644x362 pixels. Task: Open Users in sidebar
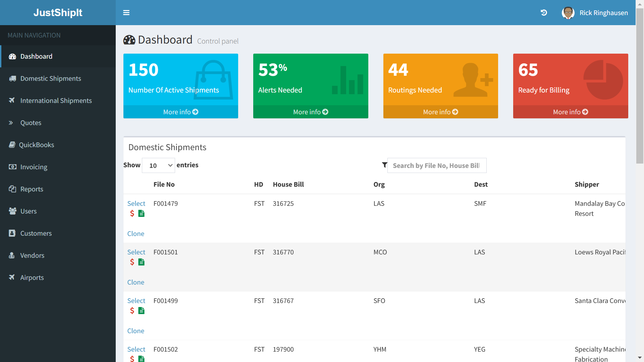point(58,211)
